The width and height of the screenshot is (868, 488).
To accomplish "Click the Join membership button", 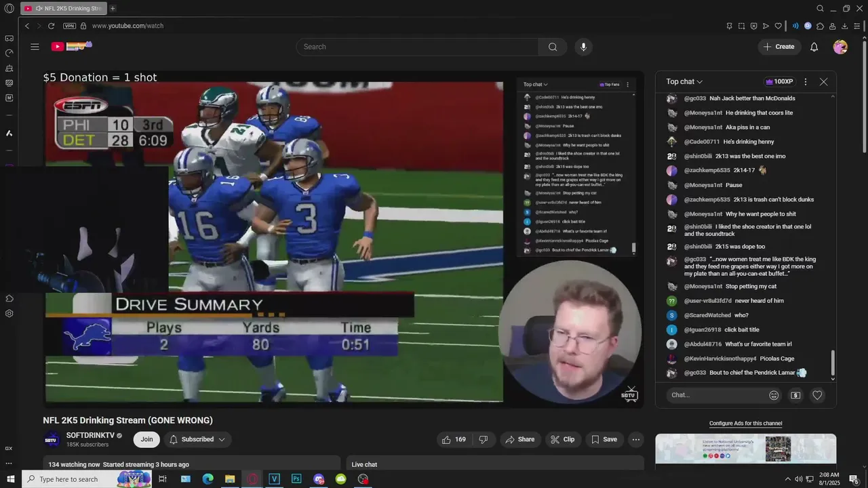I will click(x=146, y=439).
